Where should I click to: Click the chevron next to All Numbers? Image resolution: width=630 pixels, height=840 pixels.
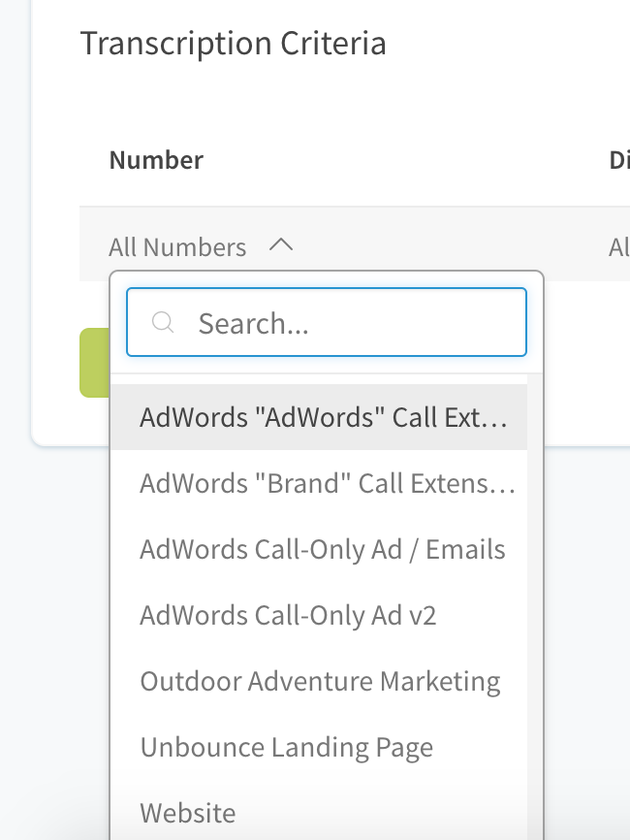281,245
